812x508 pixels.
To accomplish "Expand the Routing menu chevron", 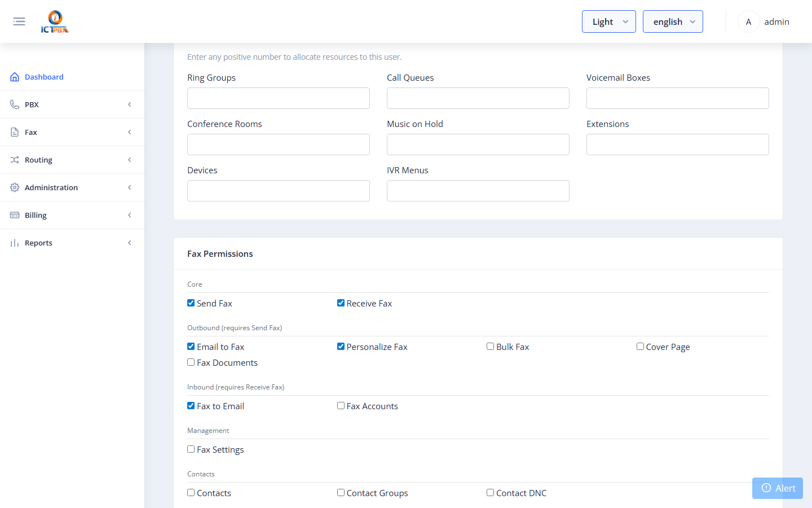I will click(130, 160).
